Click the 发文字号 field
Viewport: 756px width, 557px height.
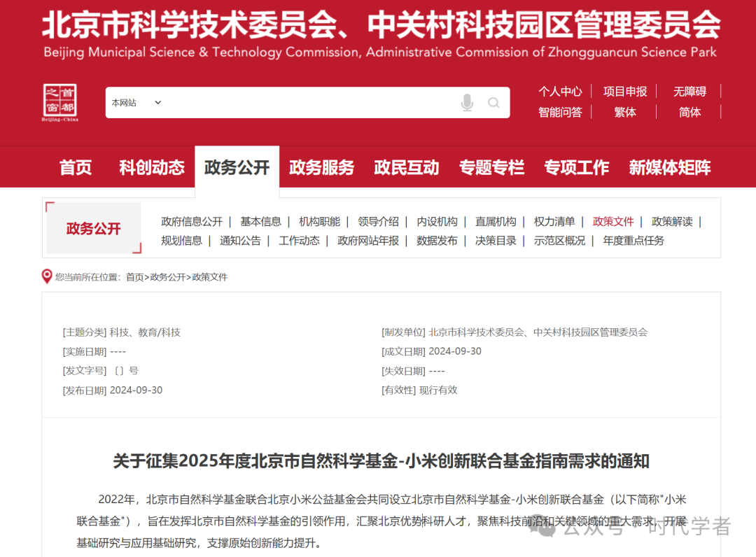coord(100,371)
